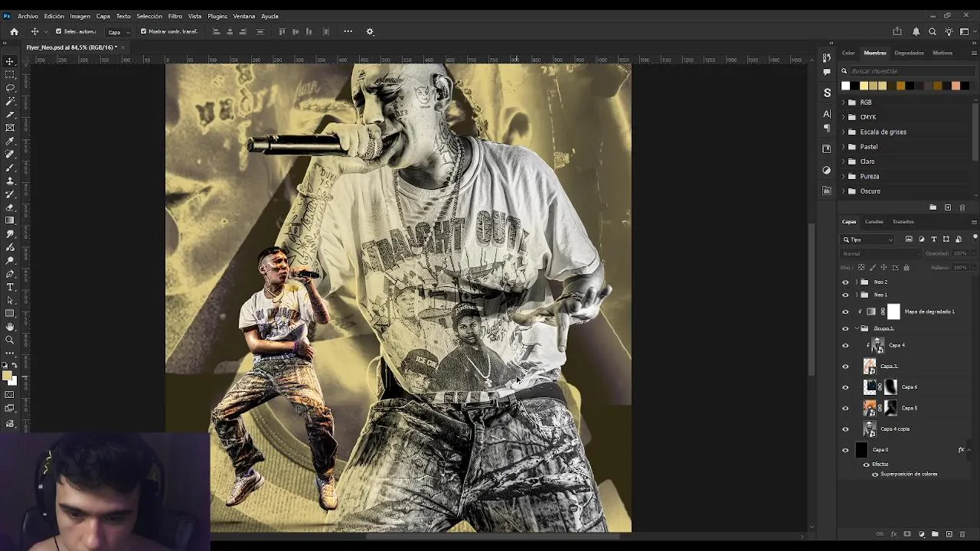Screen dimensions: 980x551
Task: Filter layers by type layers (T icon)
Action: click(x=933, y=240)
